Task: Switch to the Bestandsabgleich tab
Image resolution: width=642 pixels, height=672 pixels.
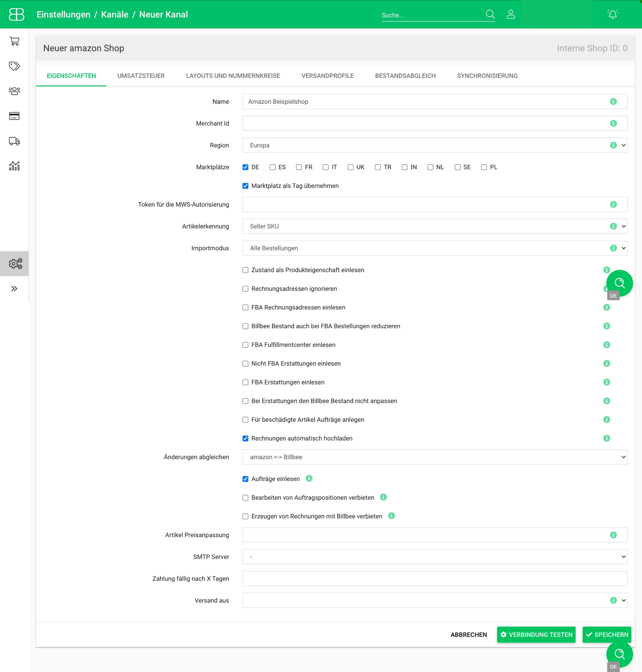Action: click(x=405, y=76)
